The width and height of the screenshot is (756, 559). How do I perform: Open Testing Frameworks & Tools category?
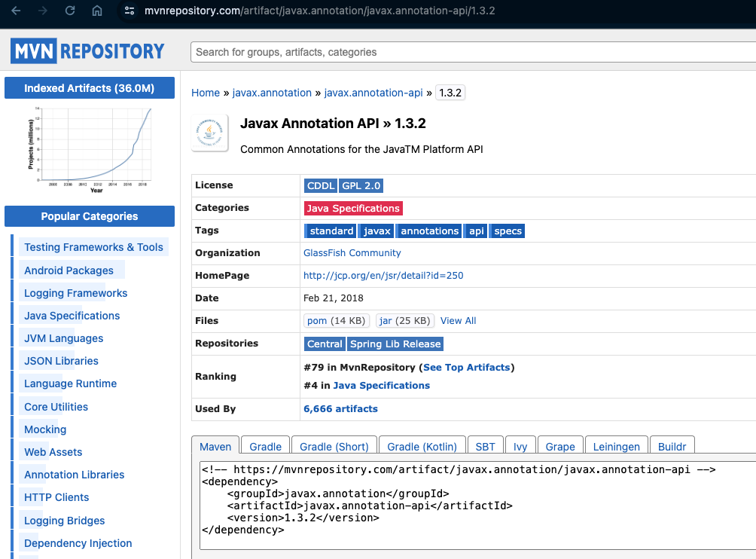(93, 247)
